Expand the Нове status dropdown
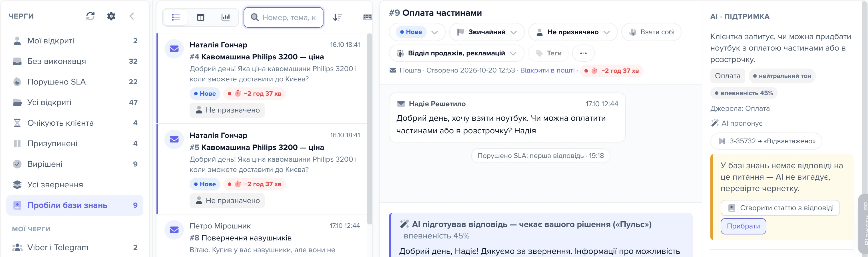868x257 pixels. pyautogui.click(x=417, y=32)
